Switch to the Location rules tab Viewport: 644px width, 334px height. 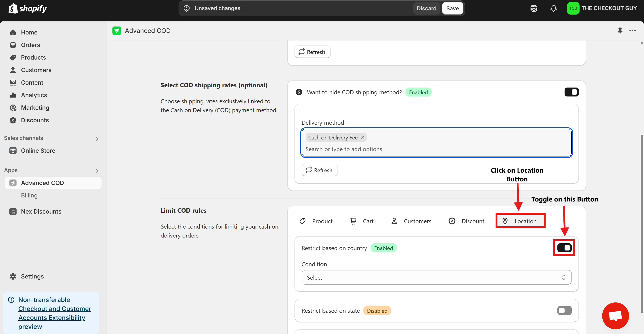pos(520,221)
